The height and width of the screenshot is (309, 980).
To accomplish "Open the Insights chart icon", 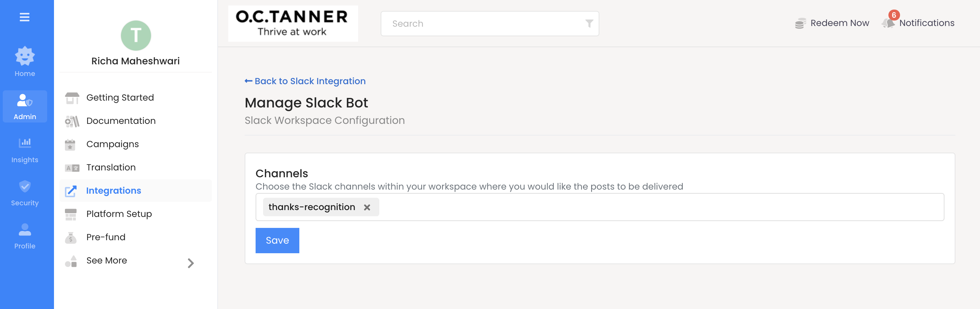I will click(x=25, y=143).
